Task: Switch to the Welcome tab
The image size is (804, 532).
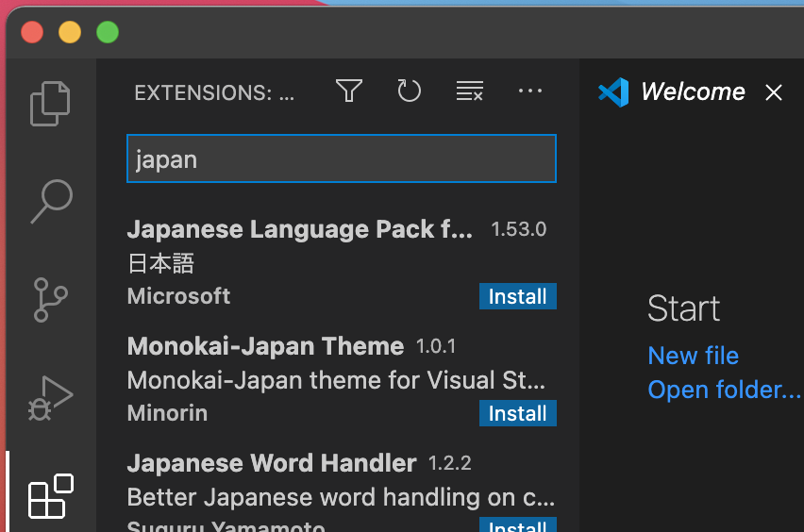Action: [693, 92]
